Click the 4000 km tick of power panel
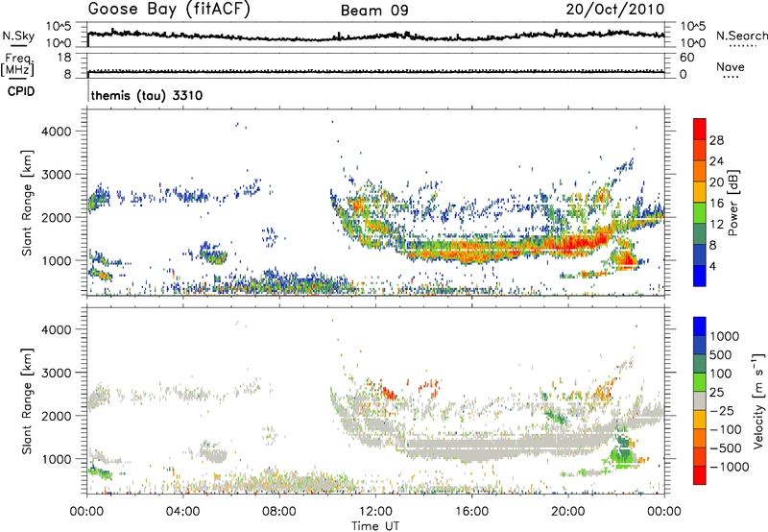 pyautogui.click(x=56, y=132)
